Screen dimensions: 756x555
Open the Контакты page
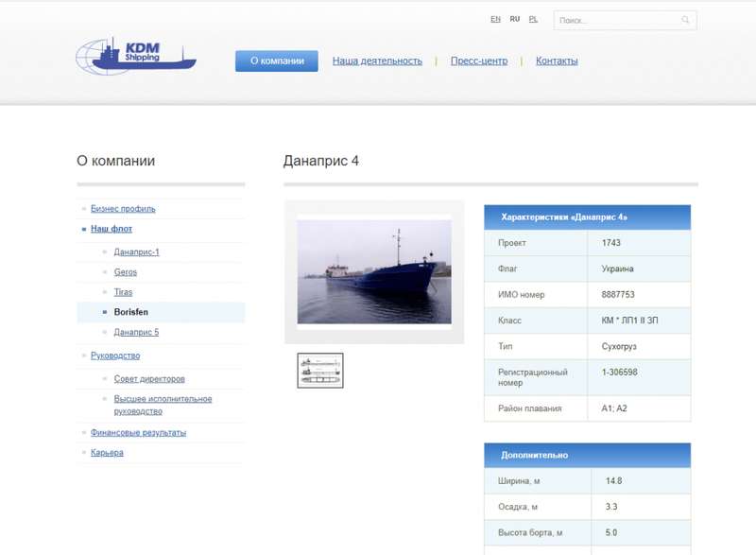pos(557,61)
